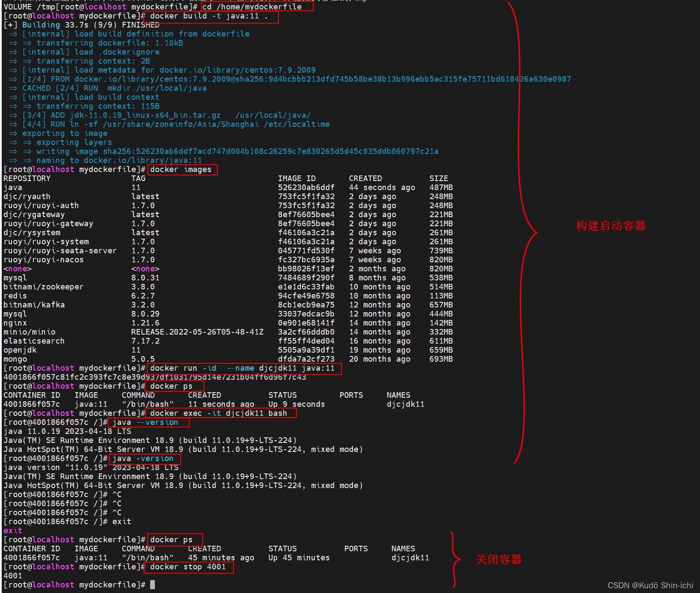Click the 'ruoyi/ruoyi-gateway' repository name
700x593 pixels.
click(x=48, y=224)
